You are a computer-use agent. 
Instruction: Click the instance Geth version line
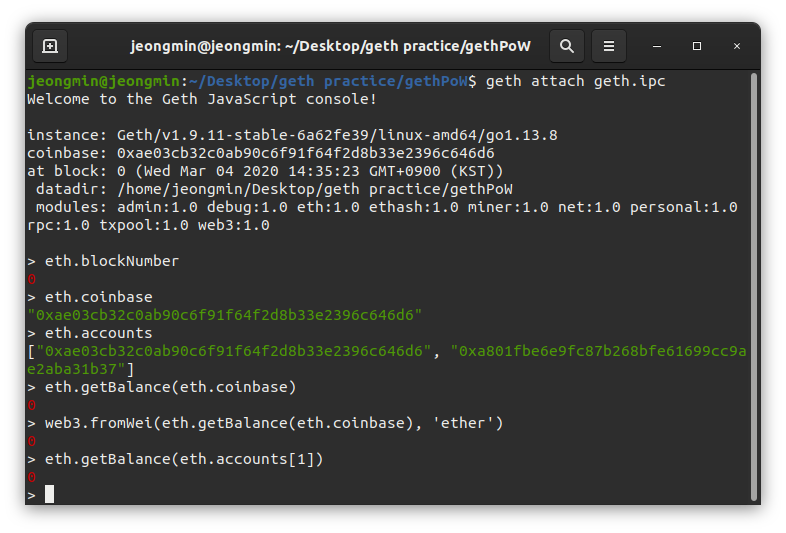pos(292,135)
